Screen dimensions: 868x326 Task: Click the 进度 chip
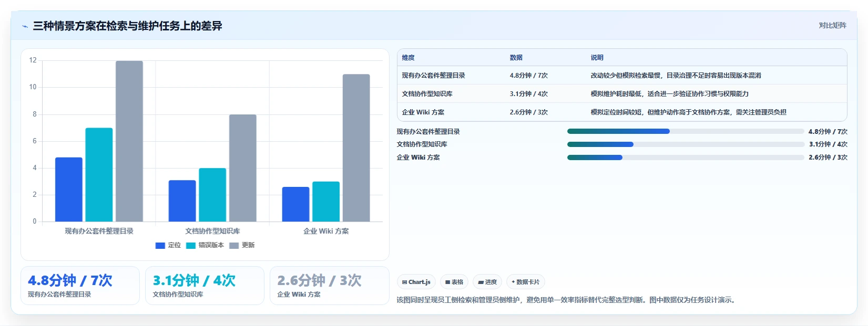[x=487, y=282]
